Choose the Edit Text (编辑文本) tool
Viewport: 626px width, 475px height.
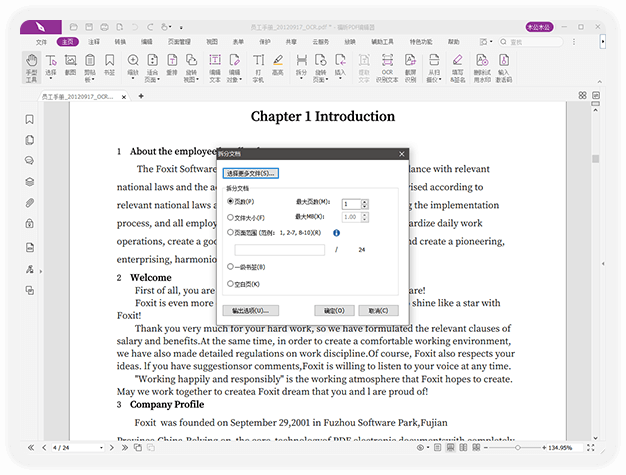[x=215, y=67]
